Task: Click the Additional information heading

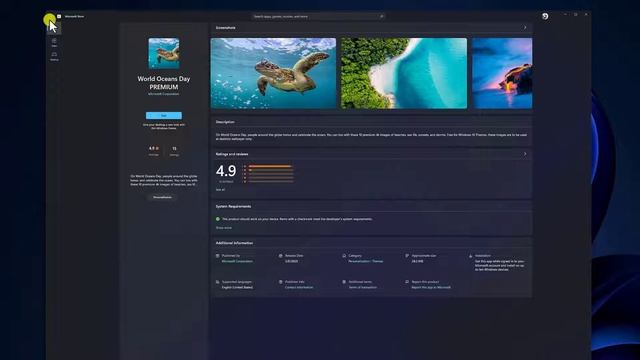Action: coord(234,243)
